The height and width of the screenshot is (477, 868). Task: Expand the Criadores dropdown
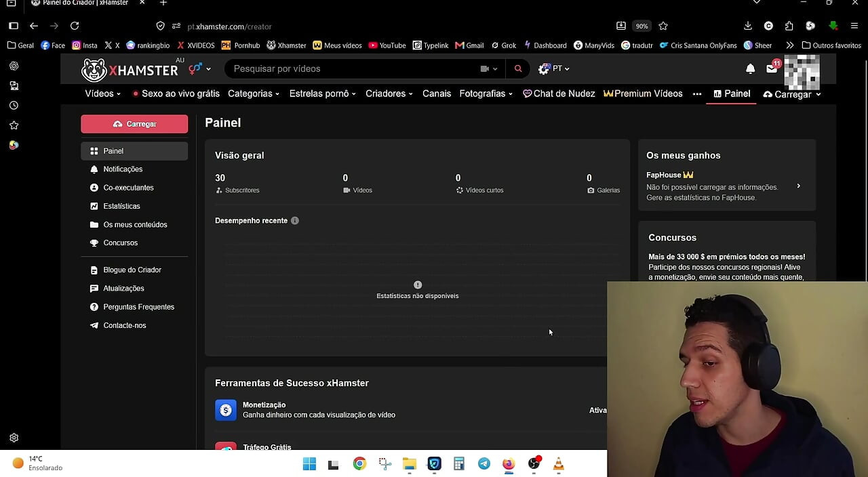[389, 94]
